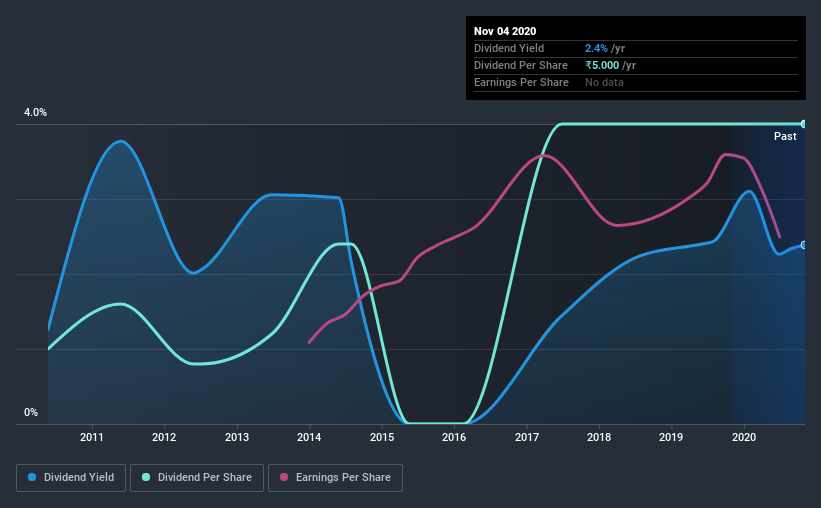Click the 2.4% dividend yield value
821x508 pixels.
click(596, 48)
